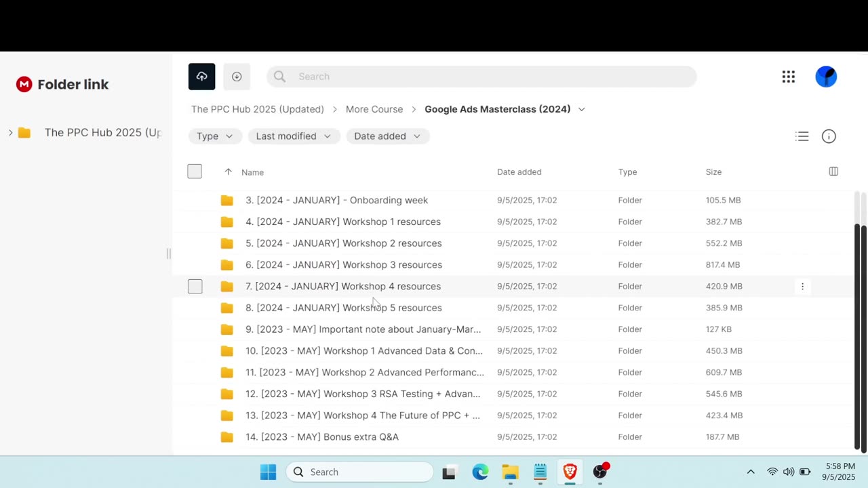Click the taskbar clock showing 5:58 PM
The width and height of the screenshot is (868, 488).
point(840,472)
